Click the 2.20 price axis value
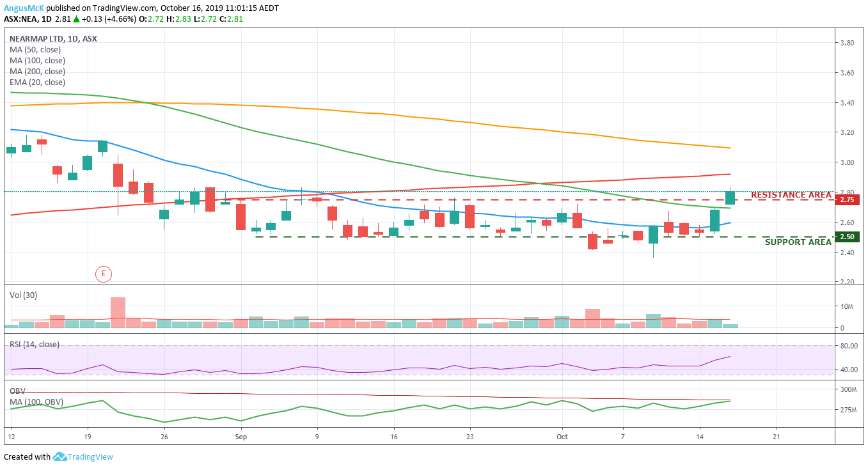 [848, 281]
